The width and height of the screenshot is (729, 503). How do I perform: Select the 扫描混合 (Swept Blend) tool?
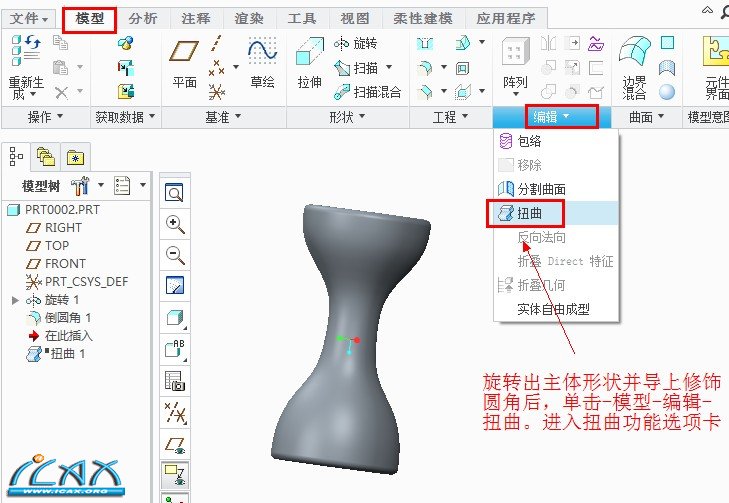coord(368,92)
